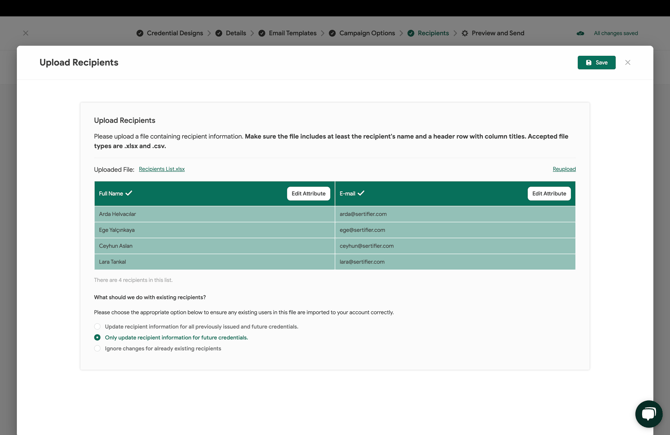Viewport: 670px width, 435px height.
Task: Open the Email Templates step
Action: click(x=288, y=33)
